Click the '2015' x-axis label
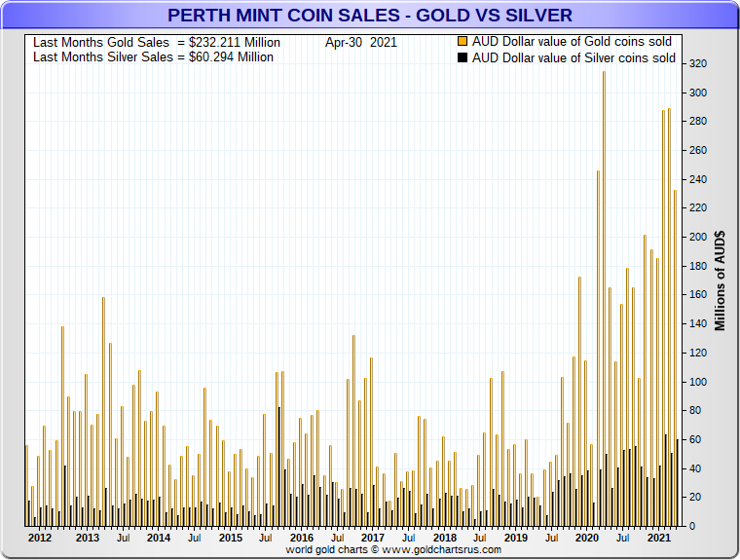The width and height of the screenshot is (740, 560). pos(231,538)
